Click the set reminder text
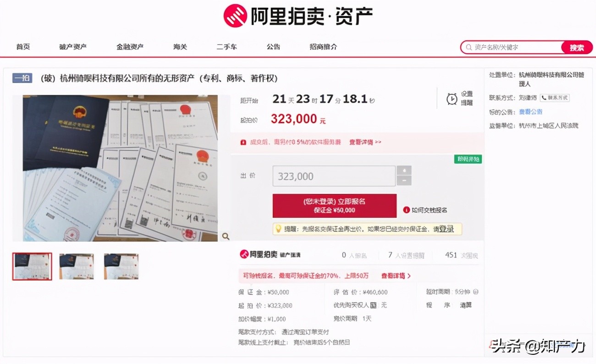Viewport: 596px width, 364px height. [467, 99]
